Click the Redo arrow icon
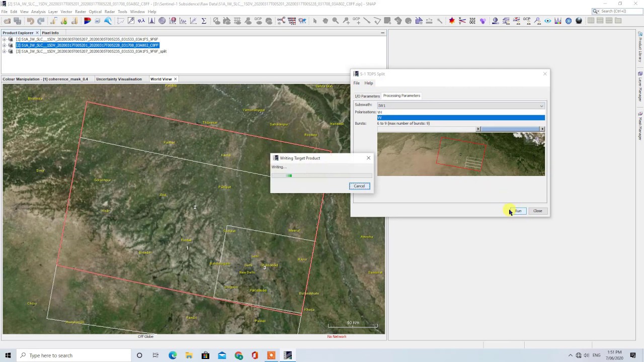Screen dimensions: 644x362 coord(41,21)
